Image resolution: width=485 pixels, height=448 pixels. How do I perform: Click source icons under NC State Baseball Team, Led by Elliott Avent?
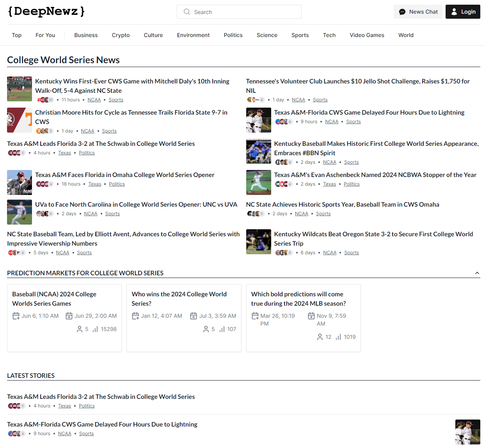tap(17, 253)
